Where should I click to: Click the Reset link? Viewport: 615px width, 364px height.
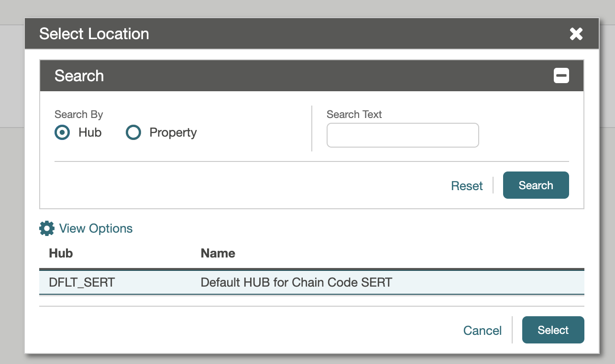coord(467,186)
